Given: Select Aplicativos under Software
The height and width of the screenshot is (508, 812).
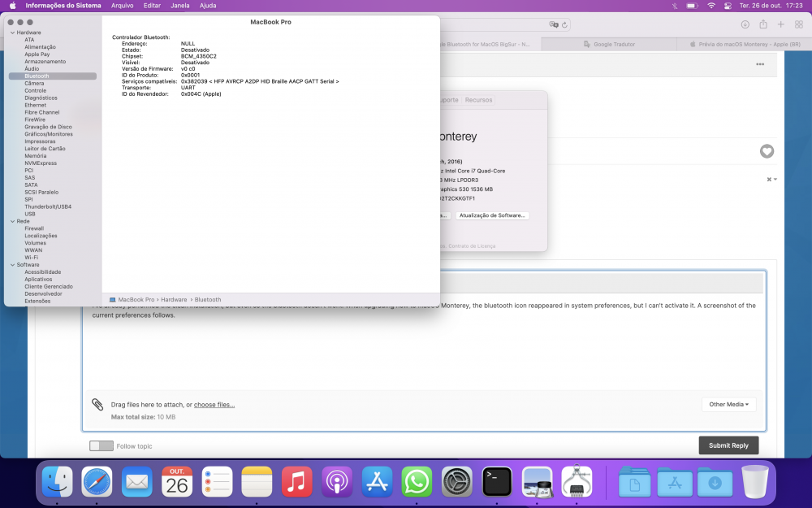Looking at the screenshot, I should coord(38,280).
